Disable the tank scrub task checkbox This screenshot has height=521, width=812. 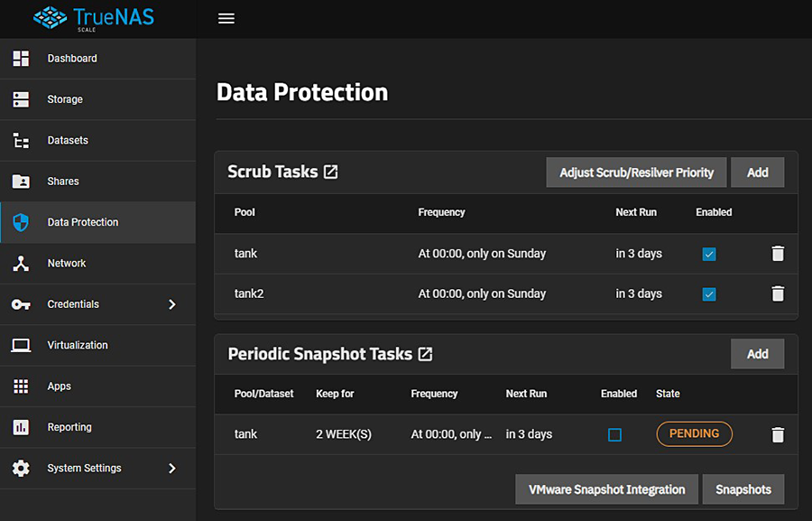(x=709, y=255)
